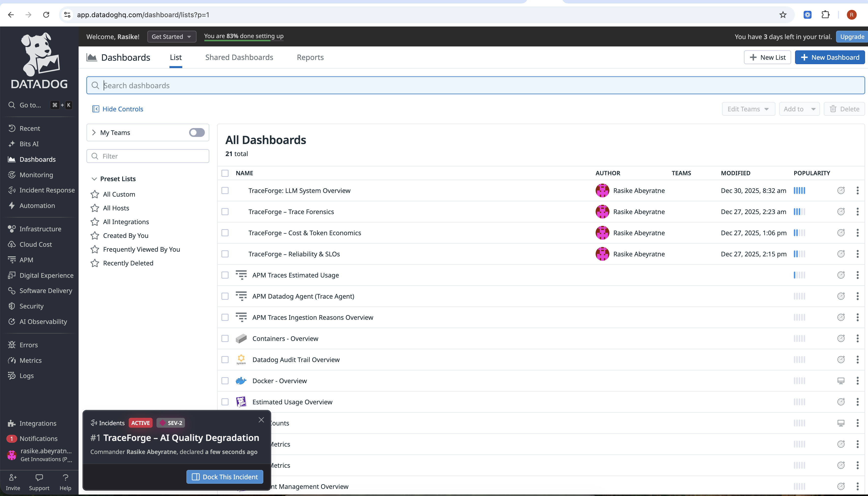Open the Bits AI sidebar item
This screenshot has width=868, height=496.
(29, 144)
